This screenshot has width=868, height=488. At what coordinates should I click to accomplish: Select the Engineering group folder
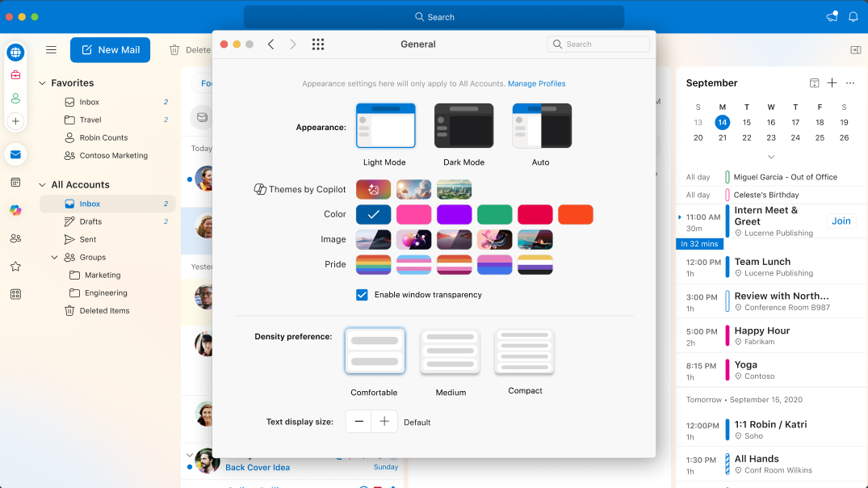point(106,292)
